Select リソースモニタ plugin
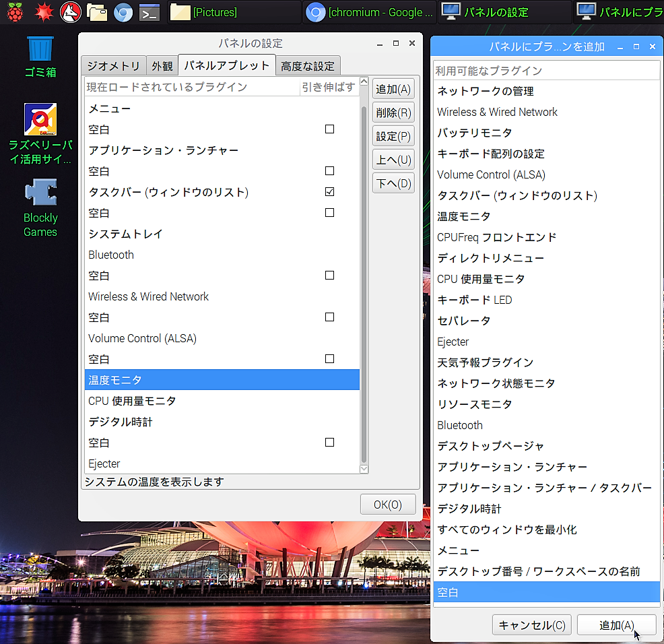The image size is (664, 644). [547, 404]
